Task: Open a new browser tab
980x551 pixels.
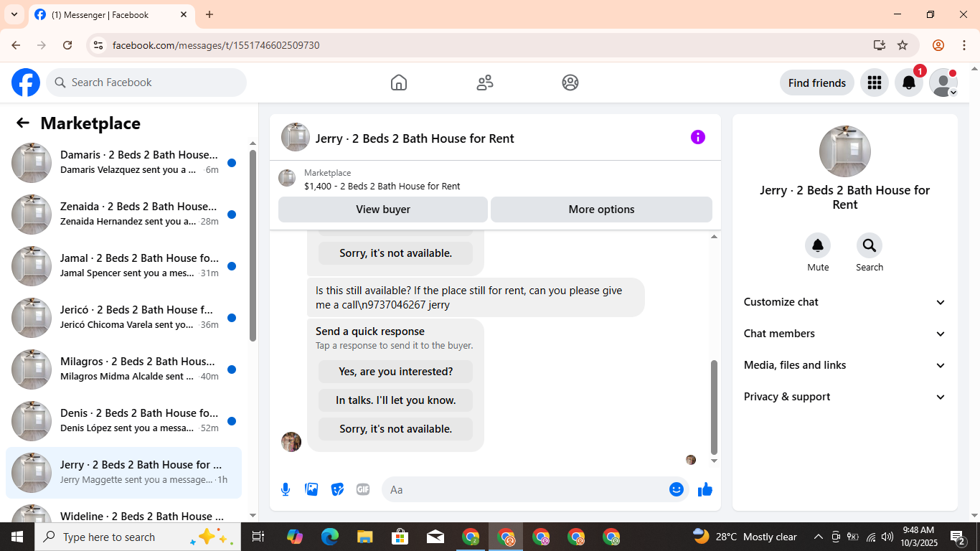Action: (x=209, y=14)
